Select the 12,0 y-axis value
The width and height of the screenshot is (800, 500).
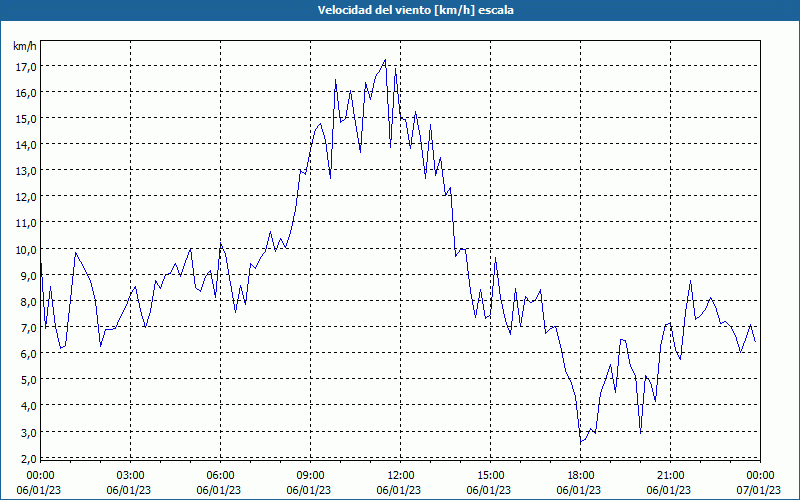point(25,197)
